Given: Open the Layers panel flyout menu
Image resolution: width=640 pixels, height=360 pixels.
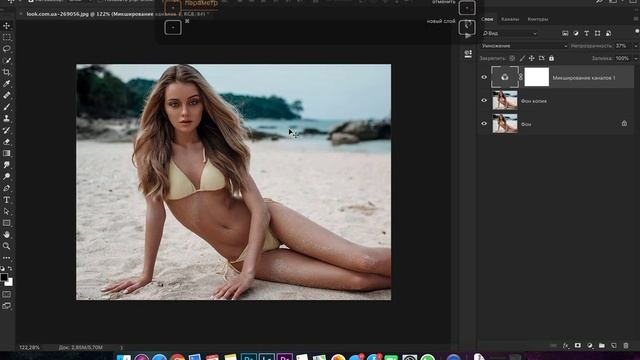Looking at the screenshot, I should coord(636,19).
